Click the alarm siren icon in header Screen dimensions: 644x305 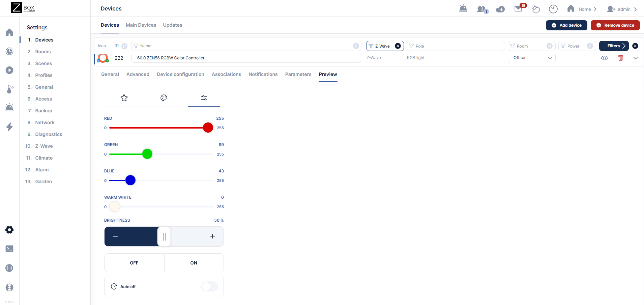pyautogui.click(x=463, y=9)
